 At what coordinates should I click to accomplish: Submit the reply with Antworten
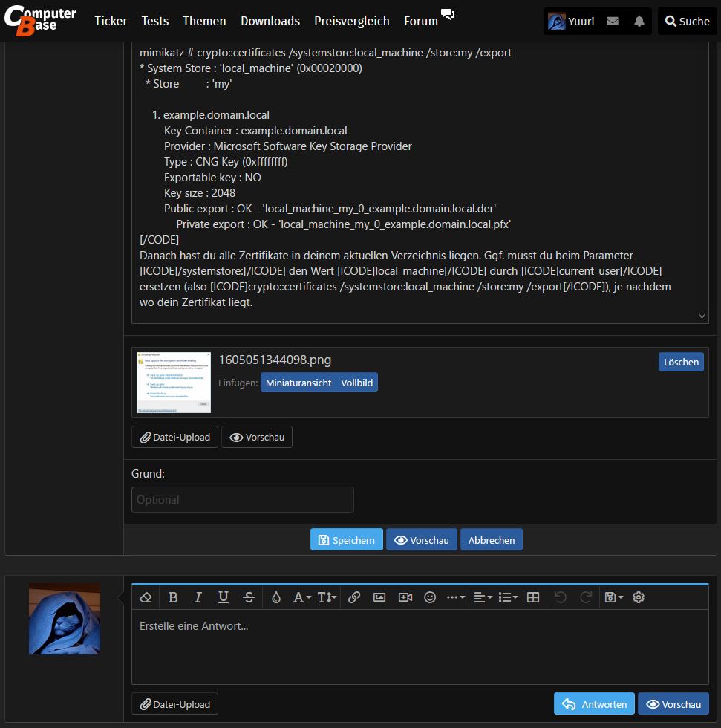pyautogui.click(x=594, y=704)
